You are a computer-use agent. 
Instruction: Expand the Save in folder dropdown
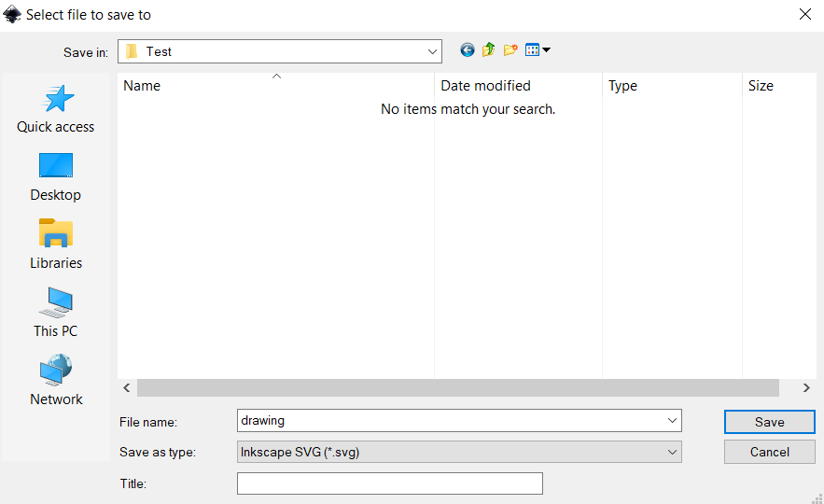[x=432, y=51]
